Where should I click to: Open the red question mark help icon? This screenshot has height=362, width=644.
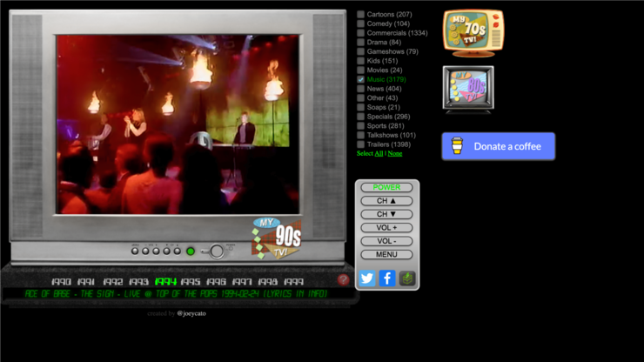tap(344, 280)
